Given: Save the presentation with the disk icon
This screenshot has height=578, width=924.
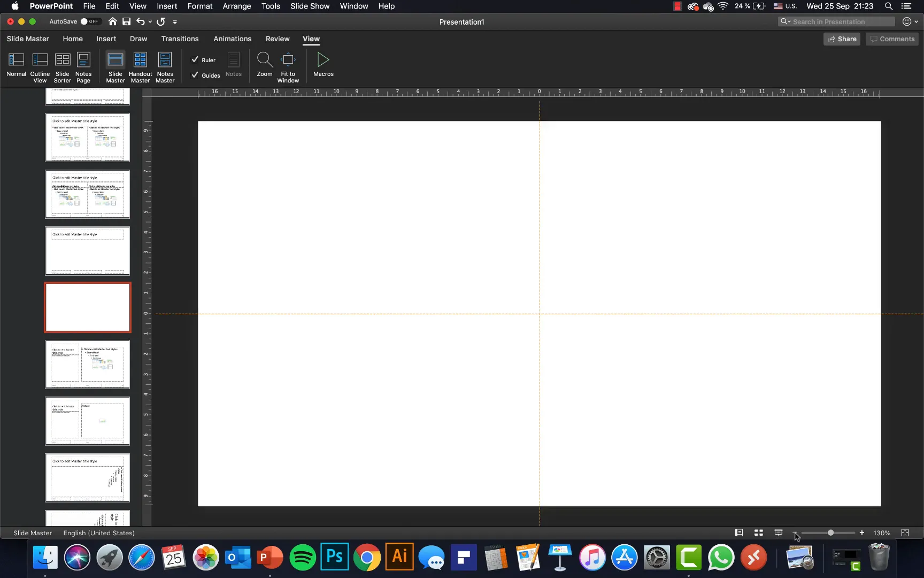Looking at the screenshot, I should [x=127, y=21].
